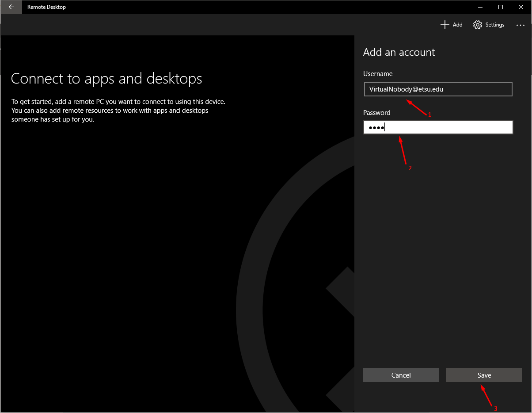
Task: Focus the Username field containing VirtualNobody@etsu.edu
Action: coord(437,89)
